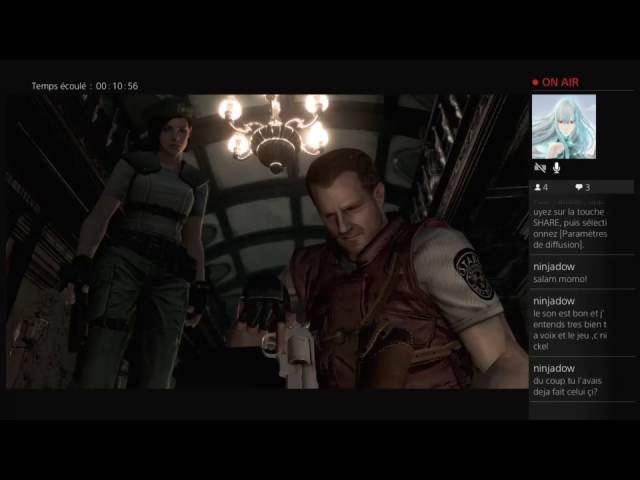This screenshot has width=640, height=480.
Task: Select ninjadow's comment 'salam momo!'
Action: [582, 272]
